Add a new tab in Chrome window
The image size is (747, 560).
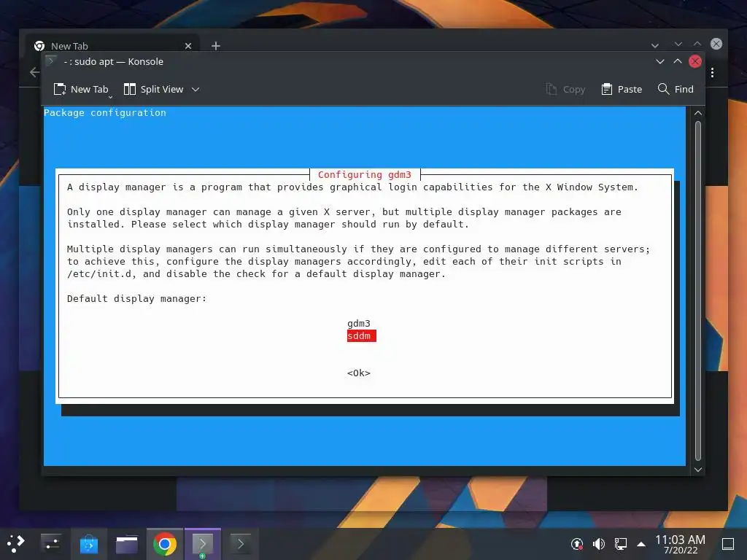point(216,46)
